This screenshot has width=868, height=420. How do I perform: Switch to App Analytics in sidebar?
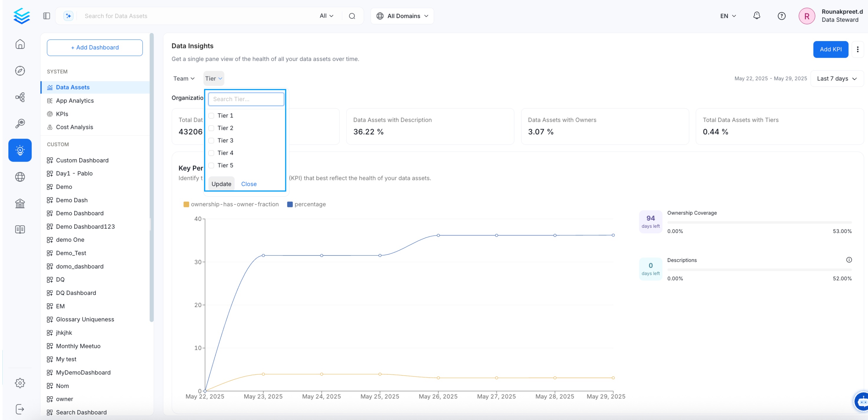(75, 101)
